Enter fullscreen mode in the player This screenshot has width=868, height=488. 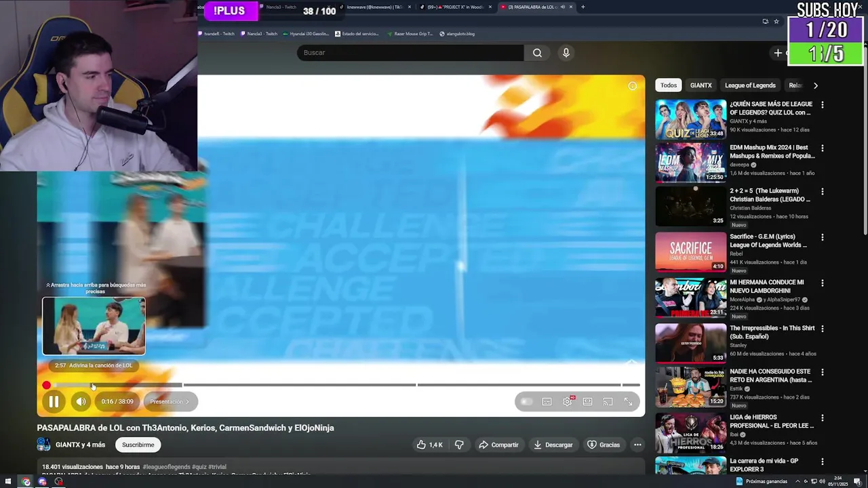click(629, 402)
